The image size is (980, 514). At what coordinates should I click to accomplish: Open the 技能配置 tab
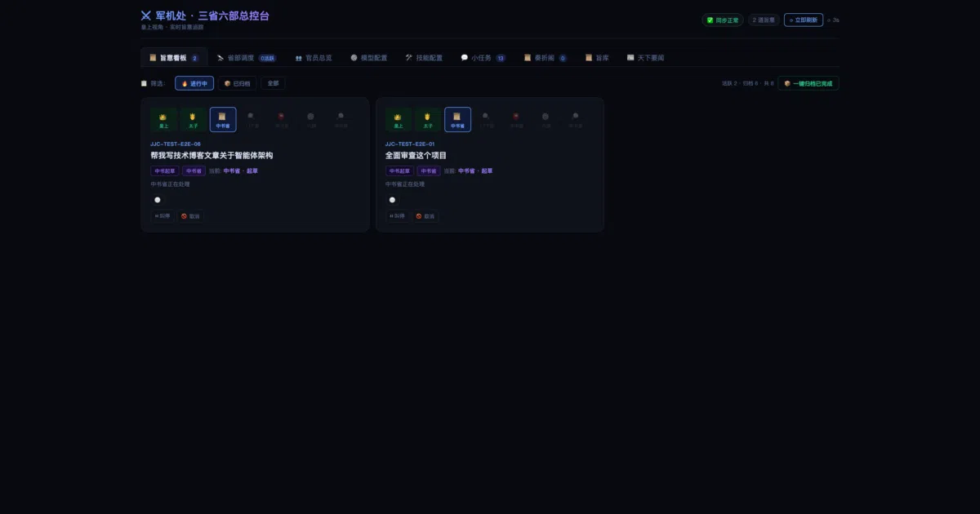pyautogui.click(x=424, y=58)
